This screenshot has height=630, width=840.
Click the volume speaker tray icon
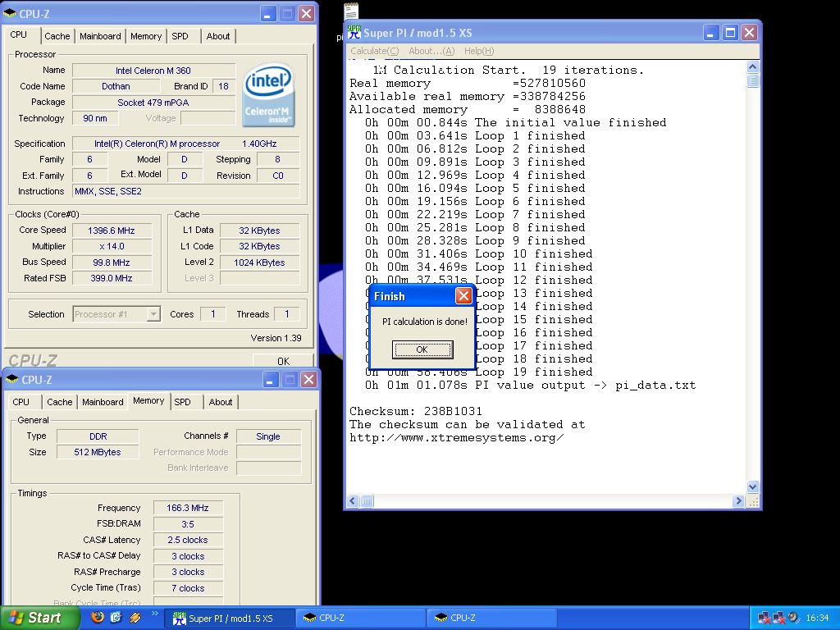click(793, 618)
